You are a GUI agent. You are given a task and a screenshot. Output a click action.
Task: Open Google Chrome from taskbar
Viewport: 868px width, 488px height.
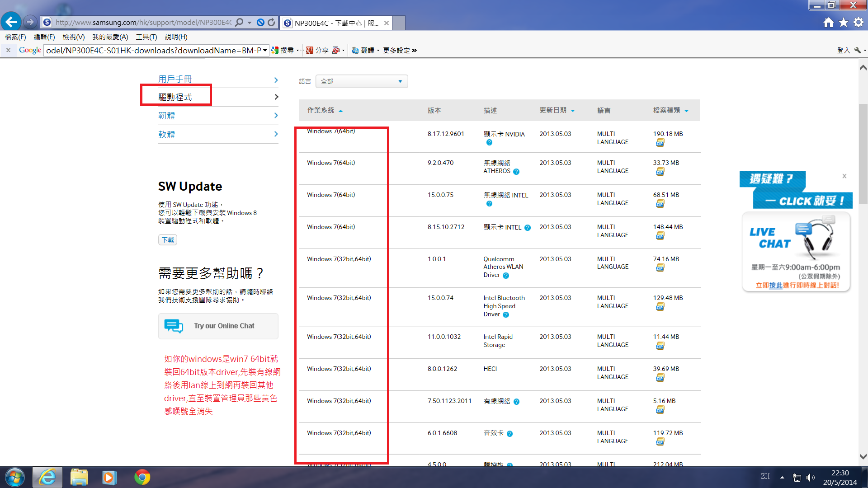pyautogui.click(x=142, y=477)
